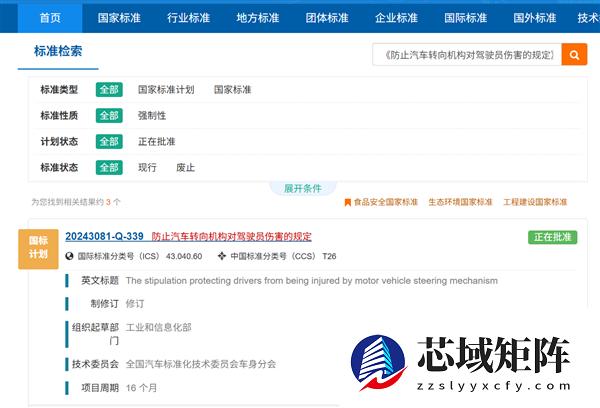The width and height of the screenshot is (600, 408).
Task: Filter by 国家标准计划 type
Action: [166, 90]
